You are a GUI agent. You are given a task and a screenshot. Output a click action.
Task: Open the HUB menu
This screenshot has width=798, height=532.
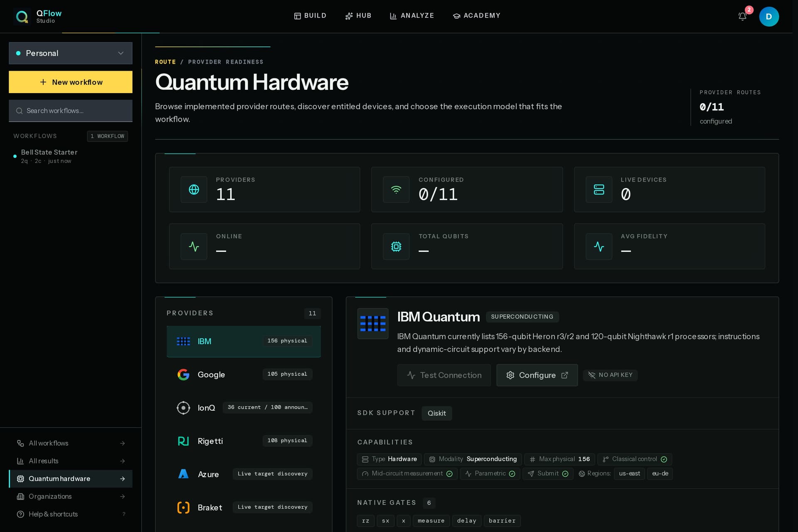point(358,16)
